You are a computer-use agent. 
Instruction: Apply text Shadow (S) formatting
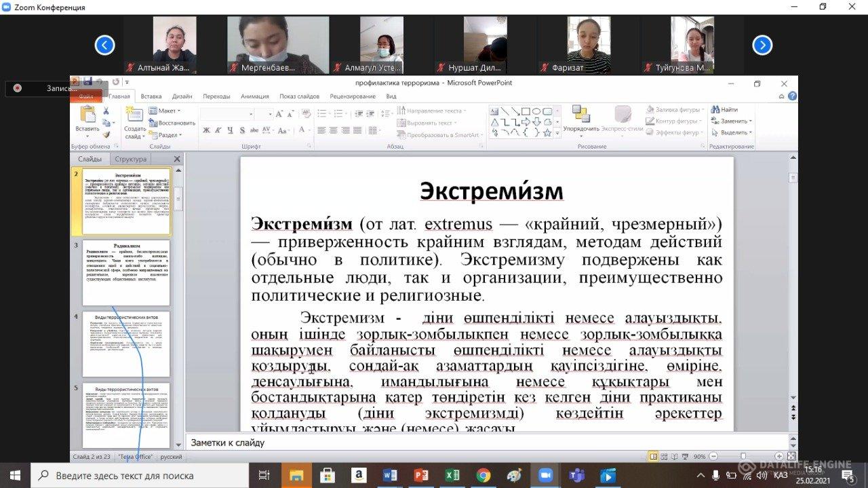(243, 130)
